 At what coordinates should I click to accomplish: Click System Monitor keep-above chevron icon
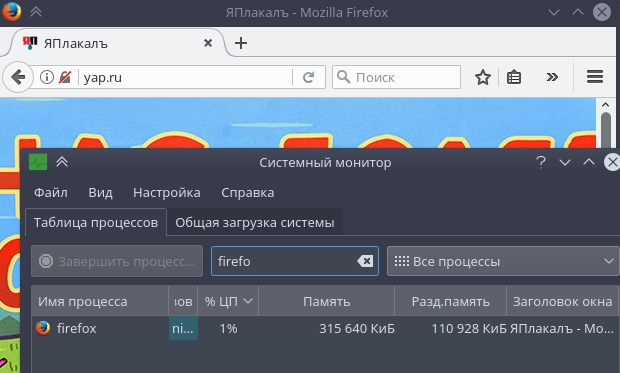(x=62, y=162)
